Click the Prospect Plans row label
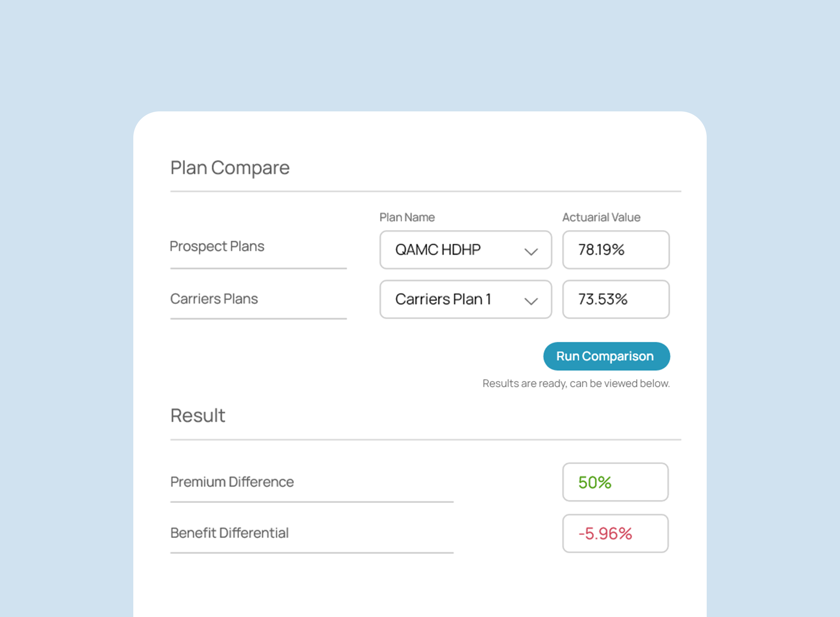Image resolution: width=840 pixels, height=617 pixels. pyautogui.click(x=217, y=246)
